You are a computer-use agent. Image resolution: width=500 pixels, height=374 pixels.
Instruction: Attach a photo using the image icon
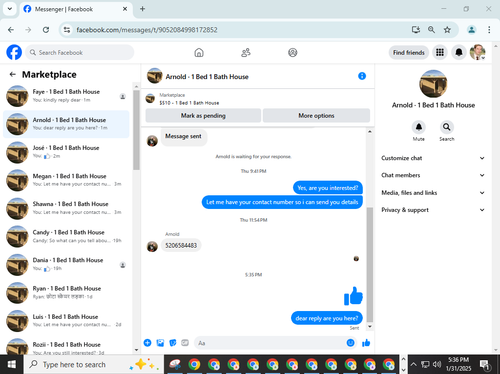160,343
